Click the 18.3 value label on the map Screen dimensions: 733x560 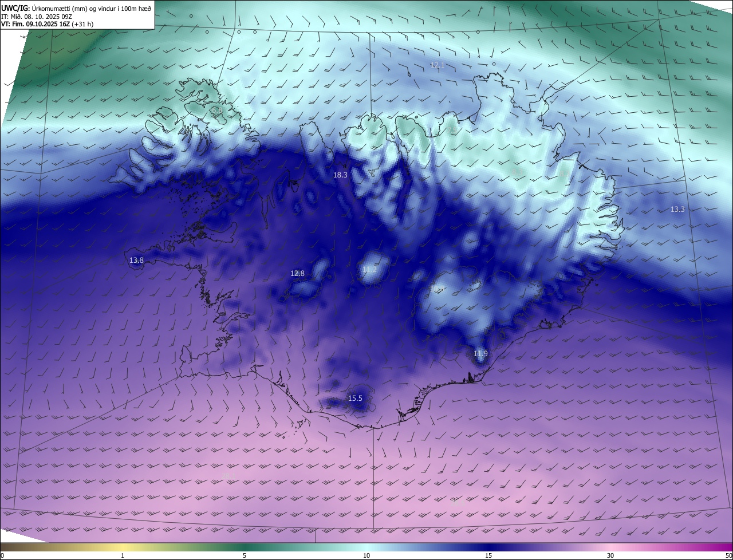pos(340,175)
